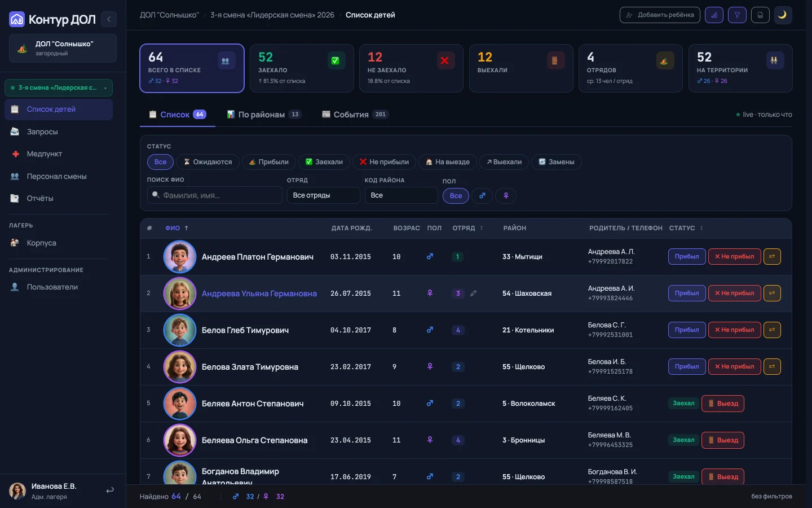
Task: Open Запросы in the sidebar
Action: (59, 132)
